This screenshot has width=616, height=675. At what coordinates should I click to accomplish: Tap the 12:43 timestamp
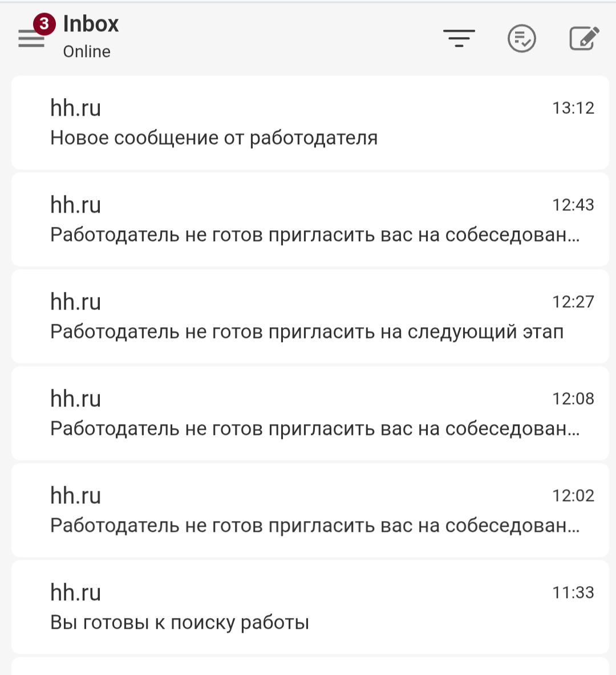(573, 205)
